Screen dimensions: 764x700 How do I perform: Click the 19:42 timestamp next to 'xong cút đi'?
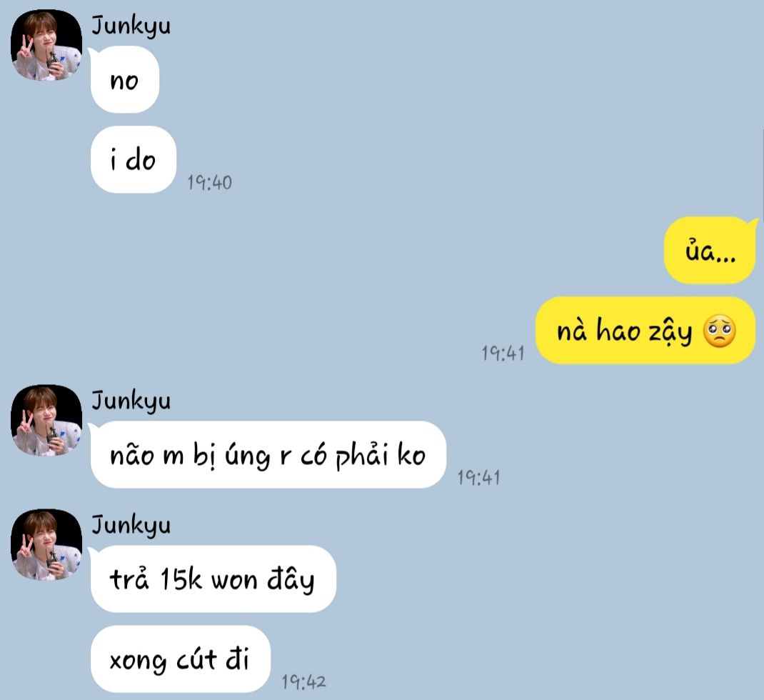(x=303, y=682)
